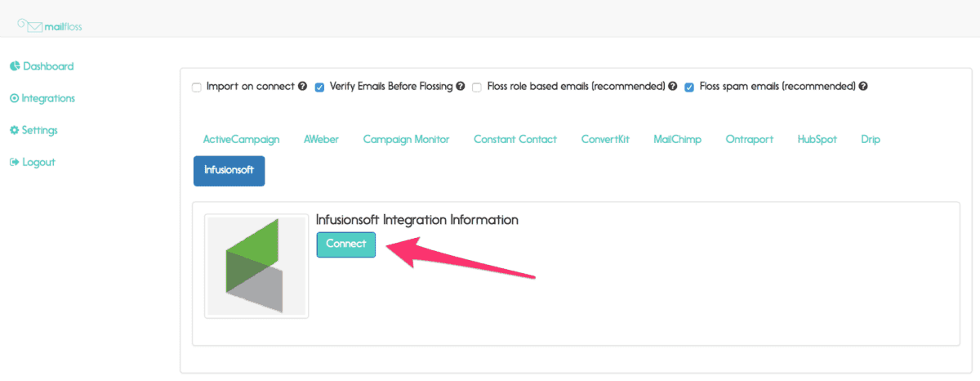
Task: Open the Campaign Monitor tab
Action: click(x=406, y=139)
